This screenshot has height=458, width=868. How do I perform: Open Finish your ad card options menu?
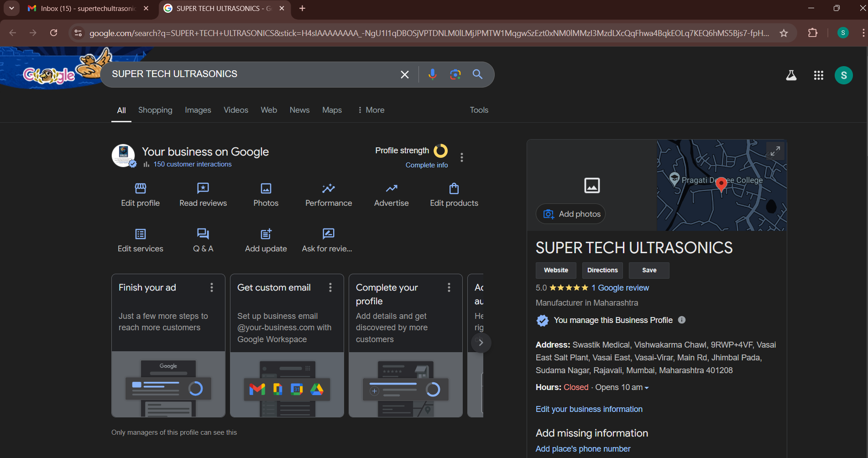212,287
